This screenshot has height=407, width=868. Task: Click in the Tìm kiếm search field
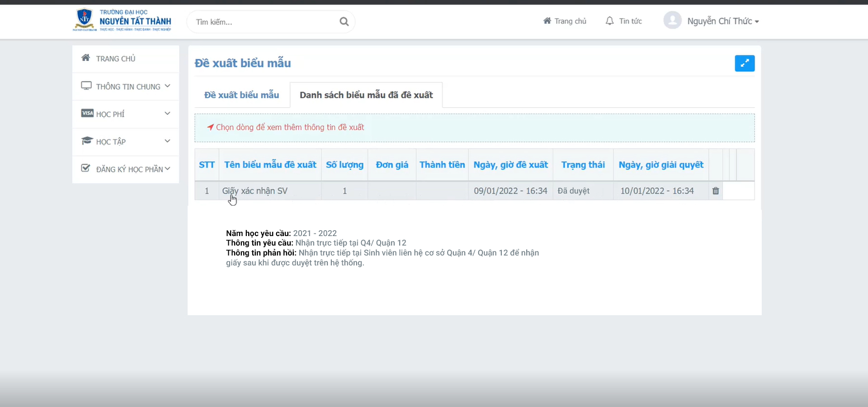tap(264, 22)
